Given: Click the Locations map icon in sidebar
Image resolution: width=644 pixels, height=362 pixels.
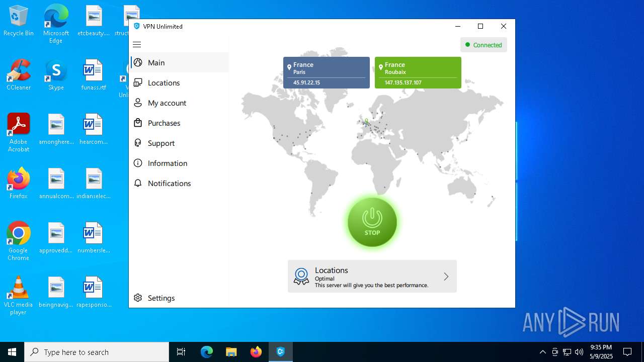Looking at the screenshot, I should pos(138,82).
